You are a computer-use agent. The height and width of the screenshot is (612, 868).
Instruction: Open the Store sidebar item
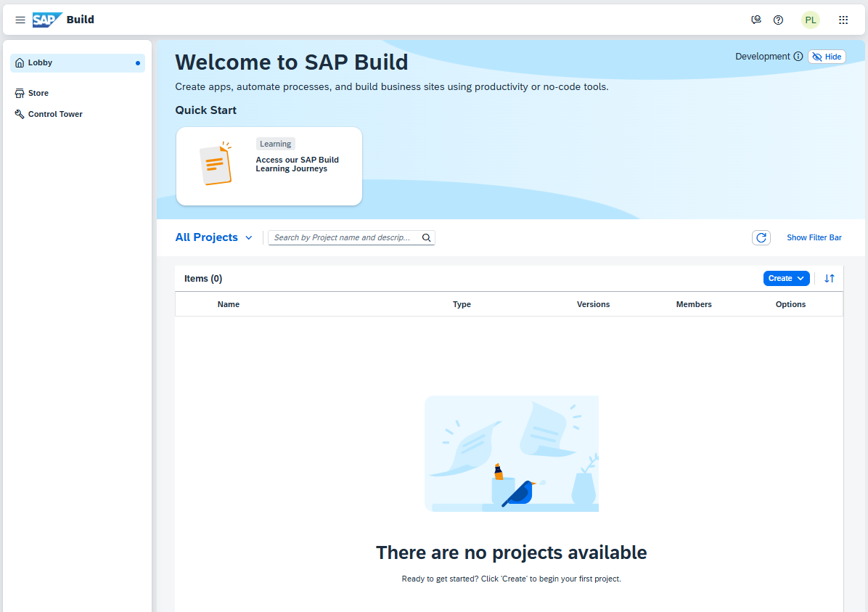click(78, 93)
